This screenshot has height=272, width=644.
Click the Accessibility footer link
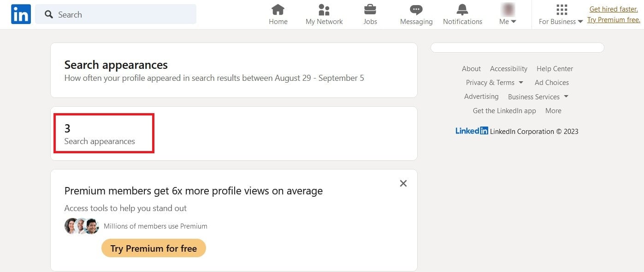508,69
